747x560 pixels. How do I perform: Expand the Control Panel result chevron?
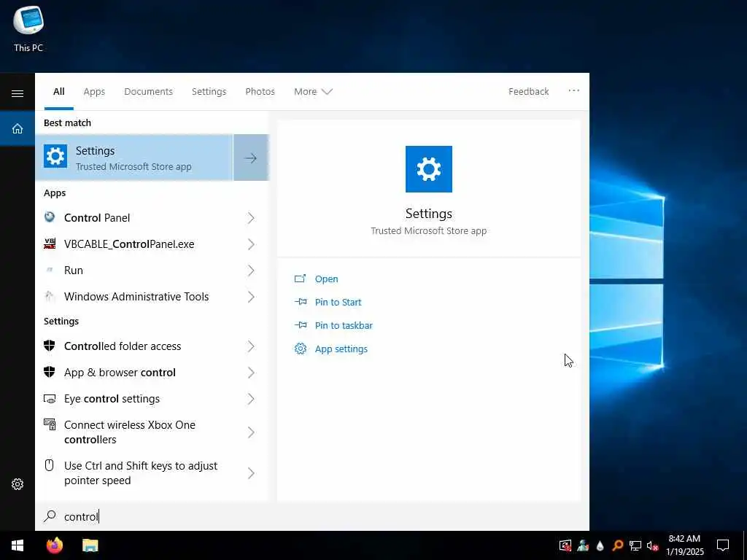tap(251, 217)
